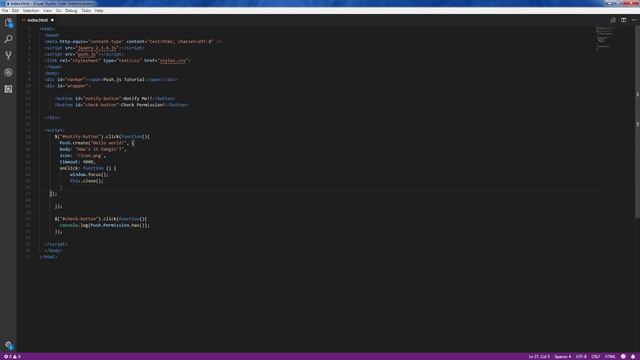640x360 pixels.
Task: Click the 'Notify Me!' button markup line
Action: pyautogui.click(x=115, y=98)
